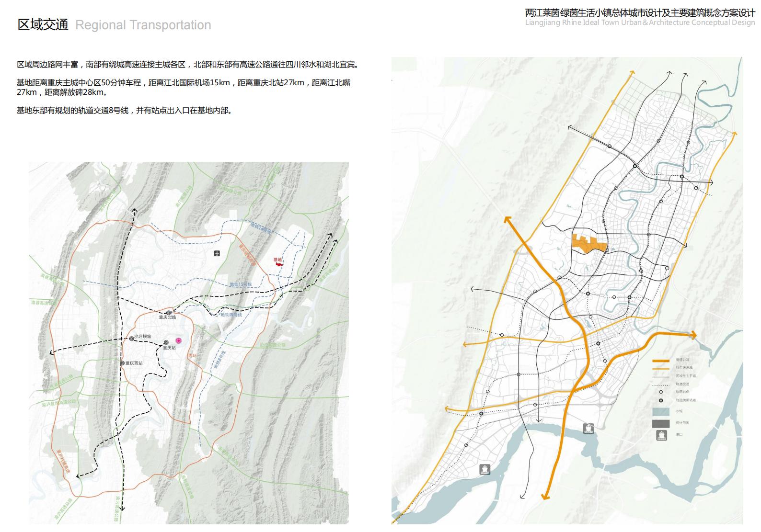Click the port ship icon in legend
761x532 pixels.
click(661, 435)
